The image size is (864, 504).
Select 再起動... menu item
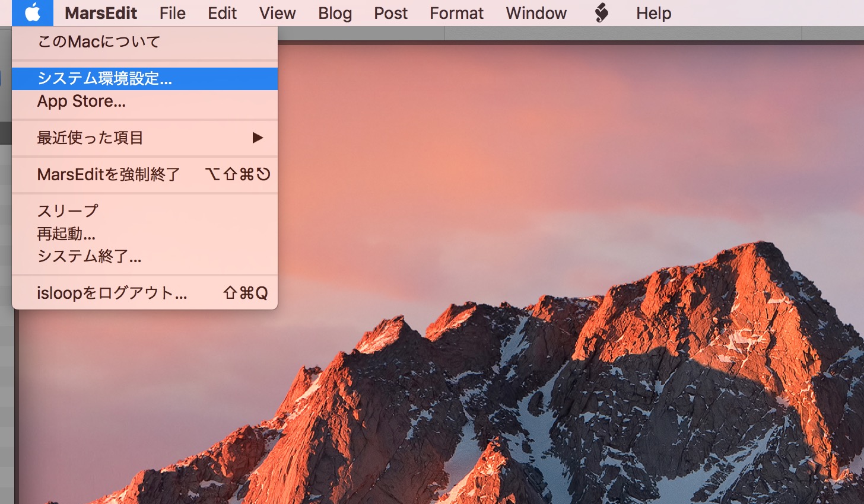145,234
